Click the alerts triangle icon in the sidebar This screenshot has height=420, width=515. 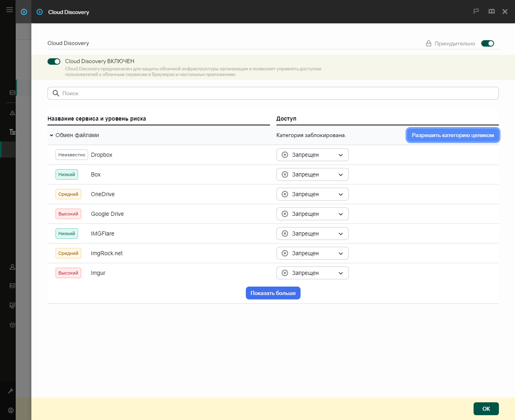12,113
